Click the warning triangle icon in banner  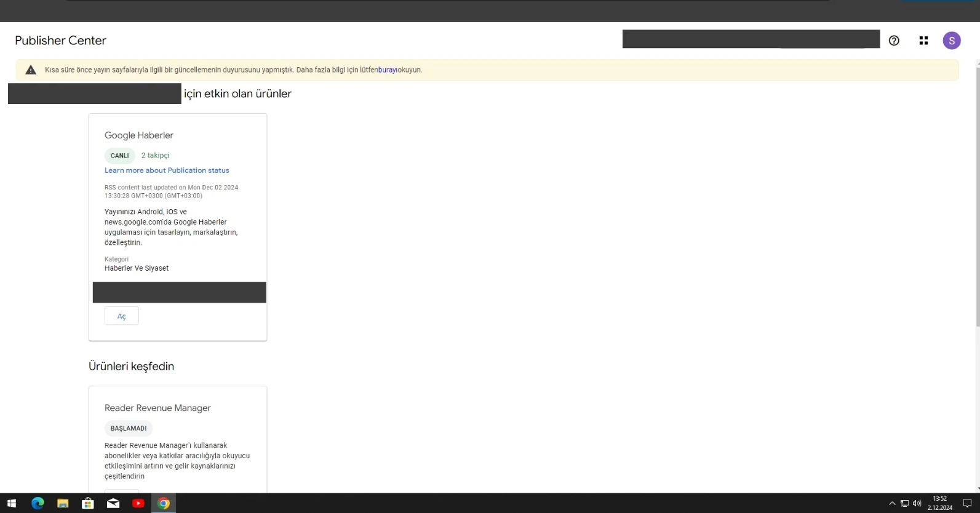[x=31, y=70]
